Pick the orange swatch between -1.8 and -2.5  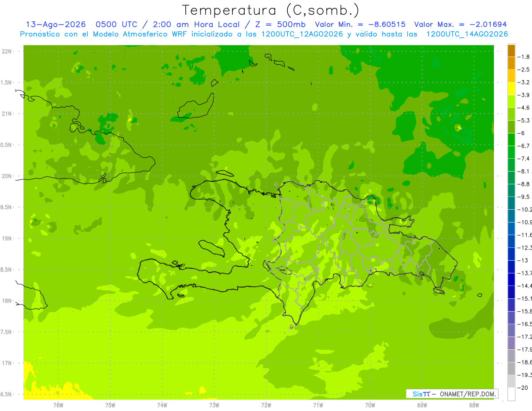(511, 63)
